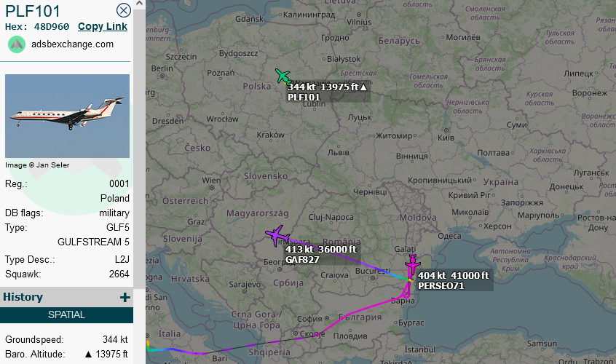Click the Харків region label Харківська область
616x364 pixels.
548,155
